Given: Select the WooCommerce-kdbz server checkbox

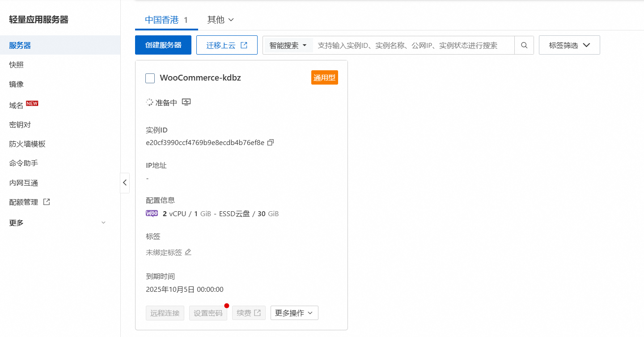Looking at the screenshot, I should click(x=150, y=78).
